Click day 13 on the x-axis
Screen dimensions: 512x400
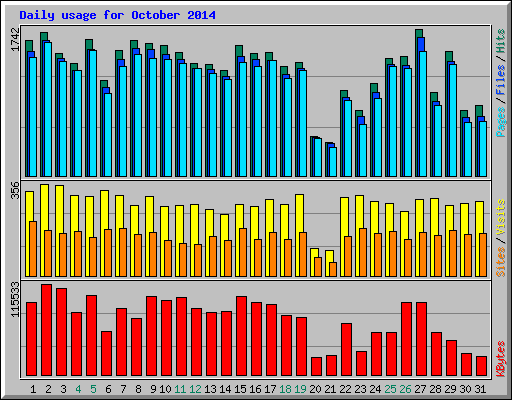click(210, 389)
